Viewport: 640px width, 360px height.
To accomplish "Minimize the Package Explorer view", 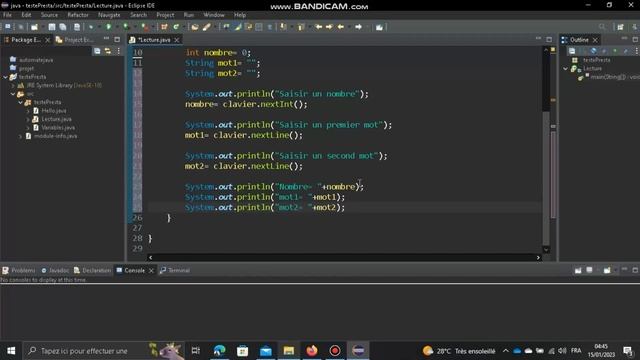I will pyautogui.click(x=106, y=39).
